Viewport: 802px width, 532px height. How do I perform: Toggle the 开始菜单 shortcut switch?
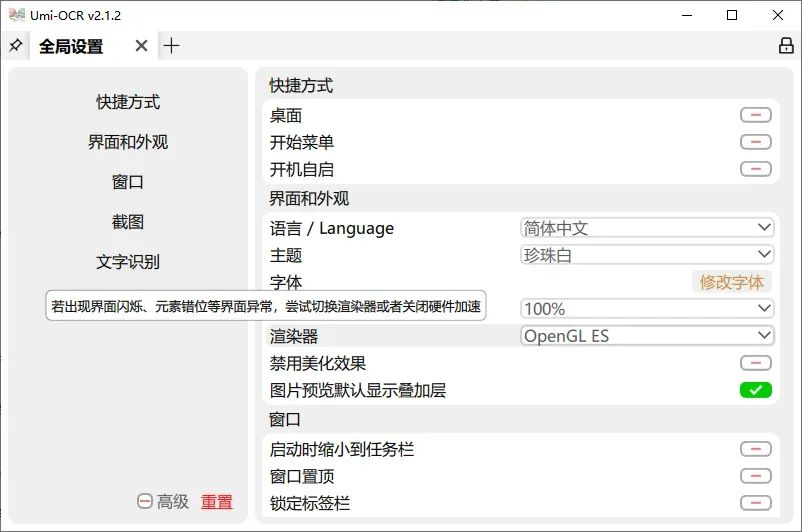pos(755,142)
